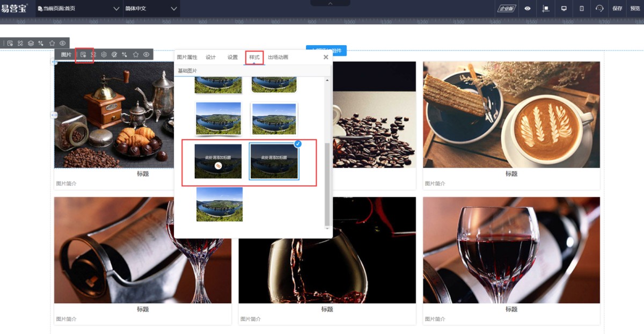Collapse the top bar with the chevron handle
This screenshot has height=334, width=644.
coord(330,3)
